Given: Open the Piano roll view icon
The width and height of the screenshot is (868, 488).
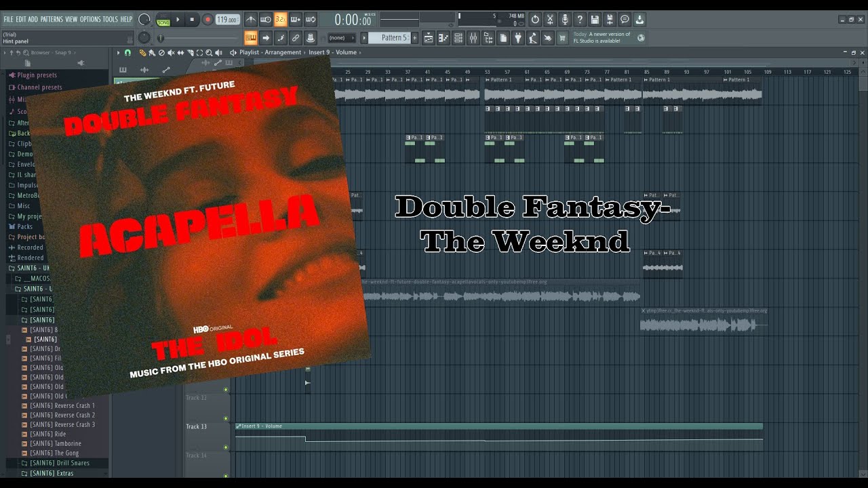Looking at the screenshot, I should [x=443, y=38].
